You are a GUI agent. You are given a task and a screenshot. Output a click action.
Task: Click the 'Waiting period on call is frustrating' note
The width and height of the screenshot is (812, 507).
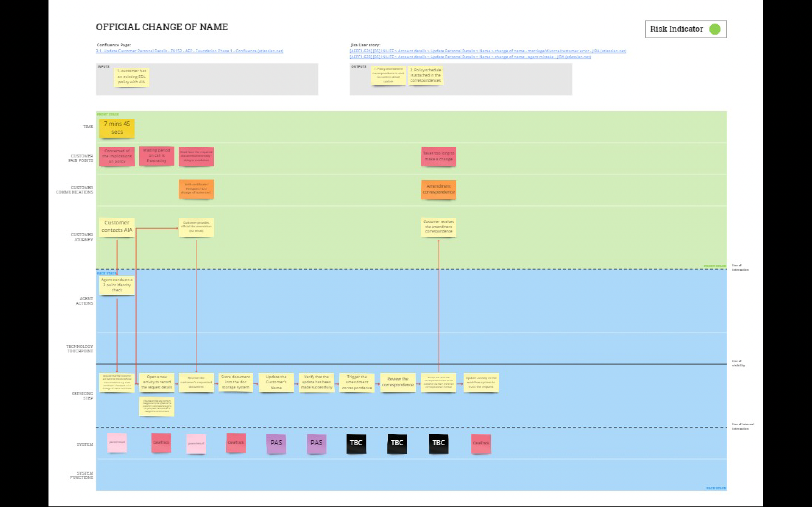pyautogui.click(x=156, y=155)
